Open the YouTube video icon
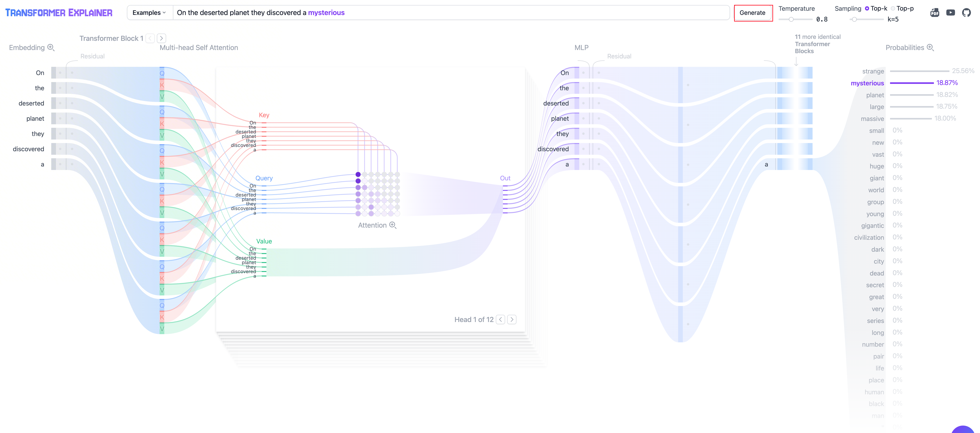980x433 pixels. 950,13
